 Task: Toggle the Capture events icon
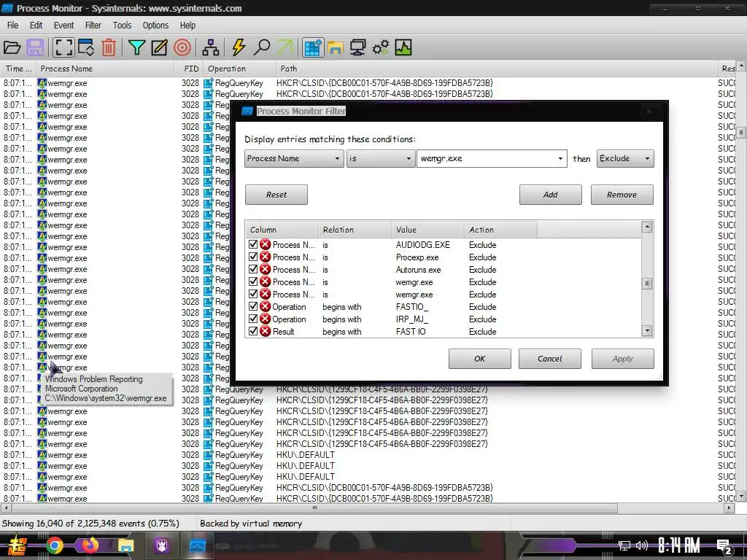coord(63,47)
